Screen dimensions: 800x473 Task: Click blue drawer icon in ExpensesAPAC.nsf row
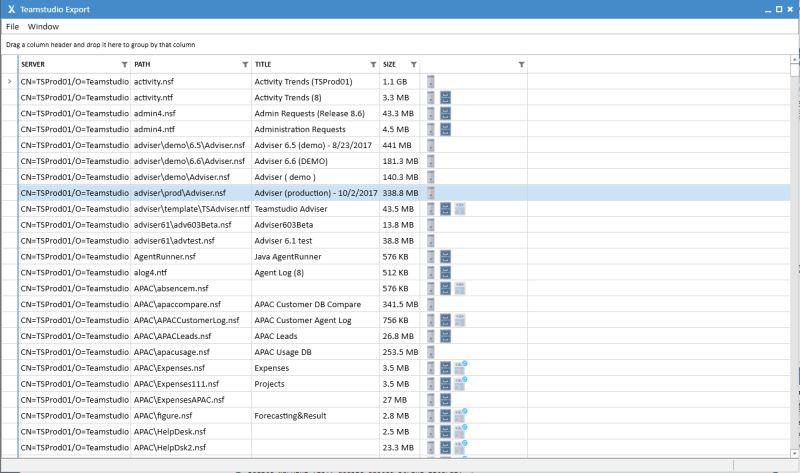pyautogui.click(x=445, y=400)
